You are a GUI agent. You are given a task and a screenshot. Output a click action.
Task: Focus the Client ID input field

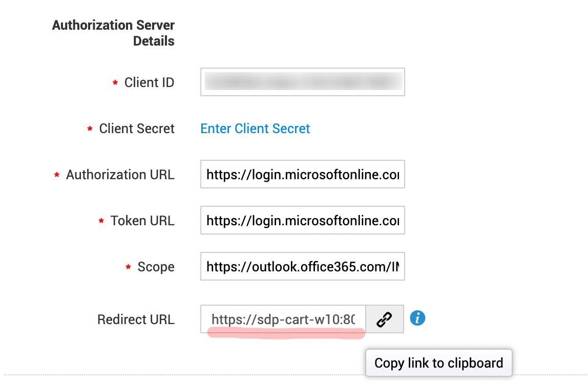pyautogui.click(x=302, y=82)
